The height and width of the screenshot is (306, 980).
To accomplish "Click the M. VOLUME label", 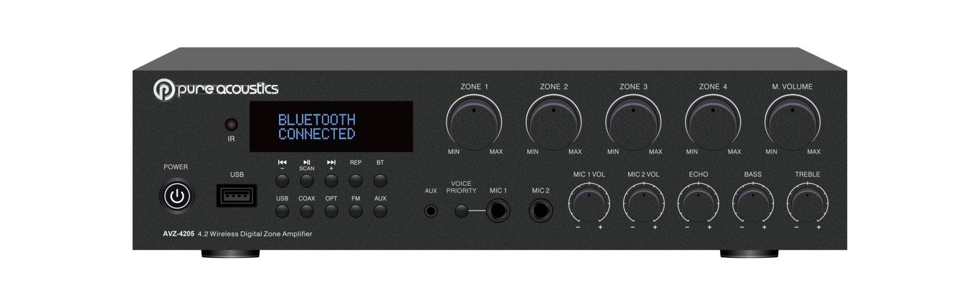I will pyautogui.click(x=792, y=87).
